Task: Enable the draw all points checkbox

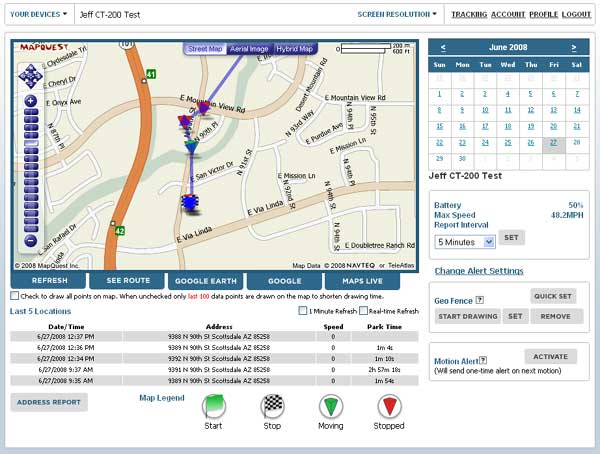Action: tap(14, 296)
